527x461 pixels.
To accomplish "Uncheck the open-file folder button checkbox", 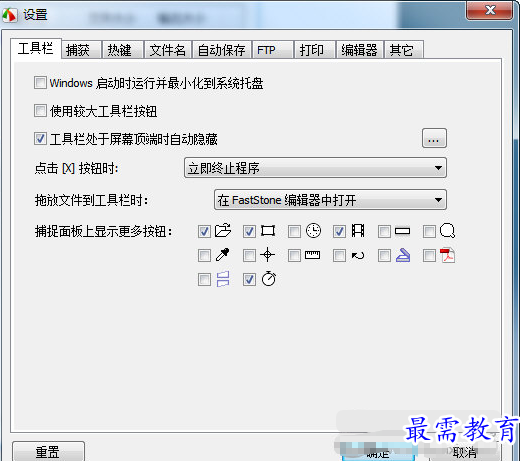I will pos(204,232).
